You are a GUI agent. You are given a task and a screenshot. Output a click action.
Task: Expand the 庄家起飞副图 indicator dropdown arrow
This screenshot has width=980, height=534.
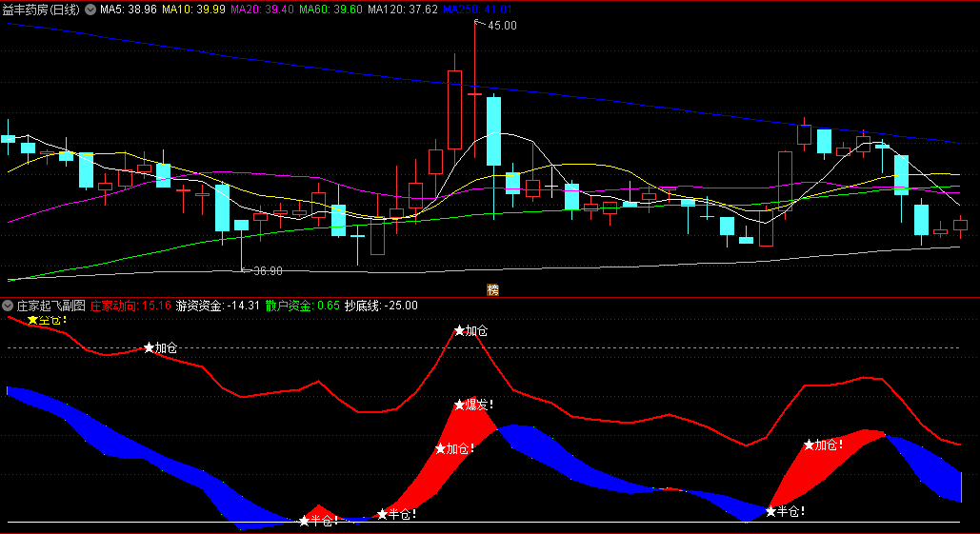click(8, 306)
